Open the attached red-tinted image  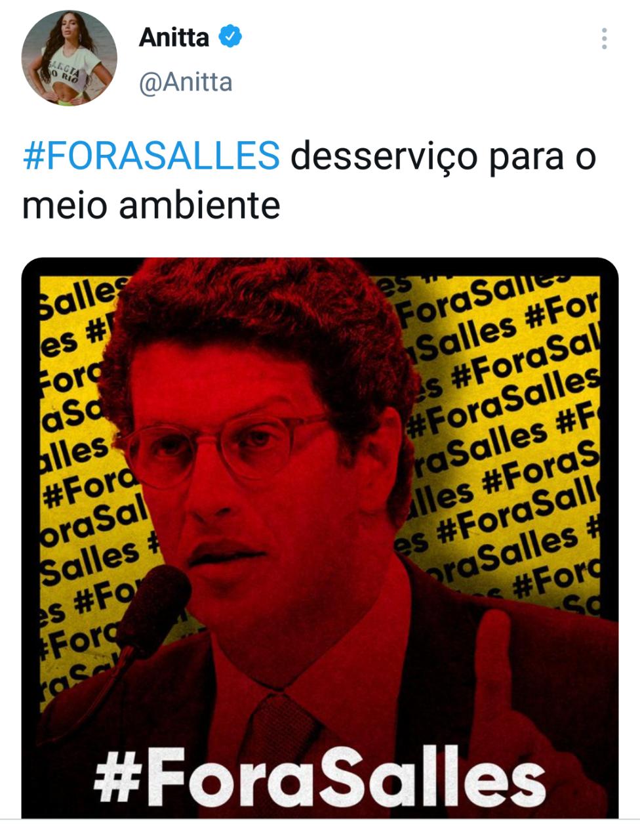click(x=320, y=537)
